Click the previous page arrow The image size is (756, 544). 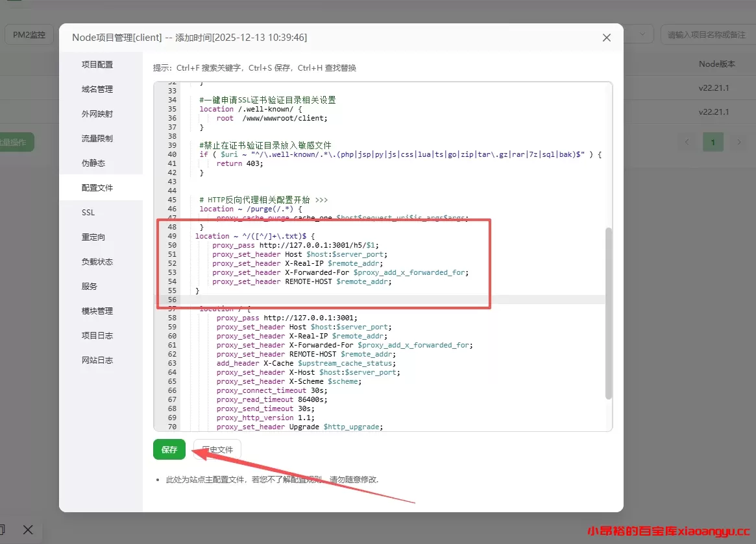(687, 141)
